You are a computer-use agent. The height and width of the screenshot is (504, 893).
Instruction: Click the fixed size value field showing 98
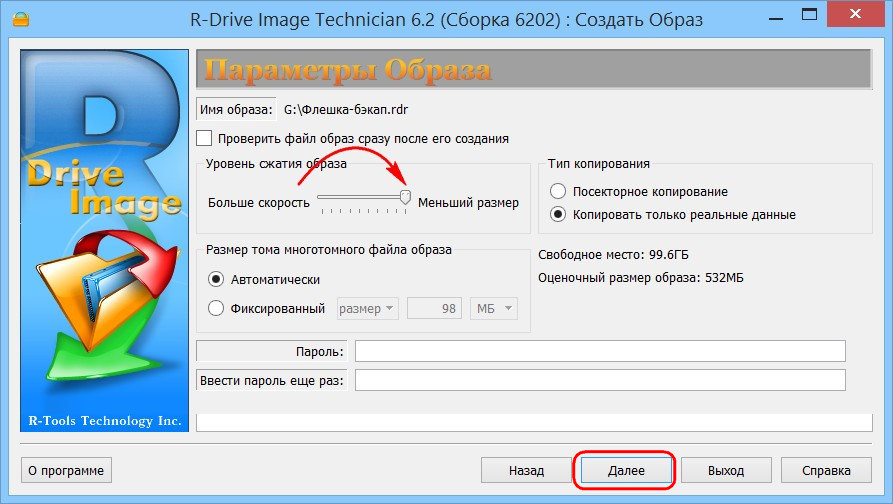434,309
